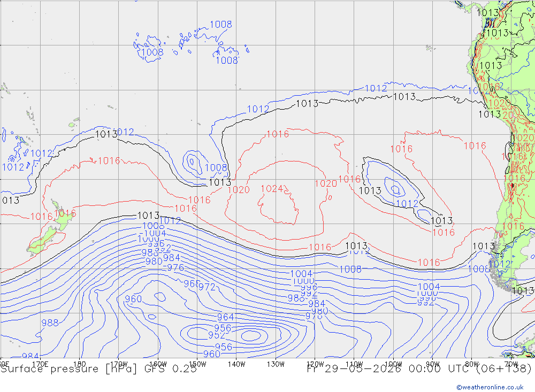The image size is (535, 392).
Task: Click the 972 isobar label
Action: click(207, 287)
